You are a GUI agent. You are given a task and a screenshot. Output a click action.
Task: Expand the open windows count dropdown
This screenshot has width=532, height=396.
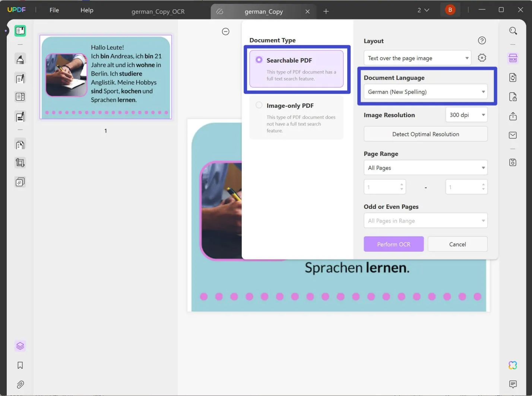coord(423,10)
